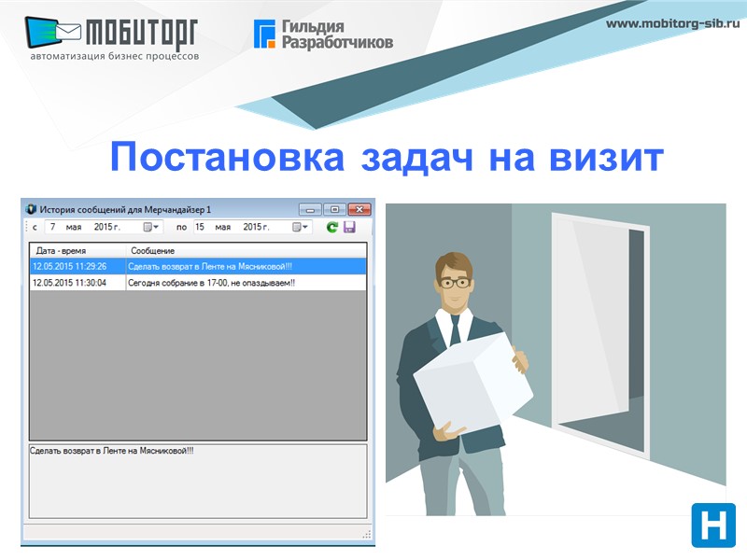The height and width of the screenshot is (560, 747).
Task: Refresh the message history list
Action: tap(331, 228)
